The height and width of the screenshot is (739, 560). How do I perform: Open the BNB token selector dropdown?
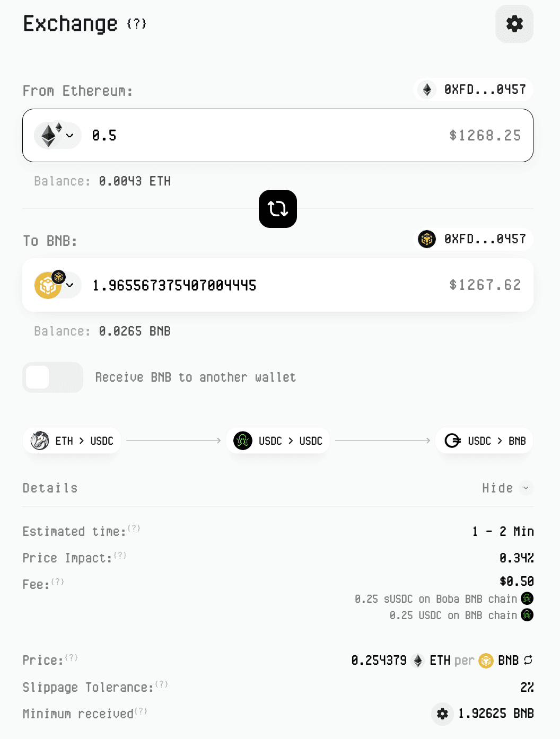coord(71,286)
